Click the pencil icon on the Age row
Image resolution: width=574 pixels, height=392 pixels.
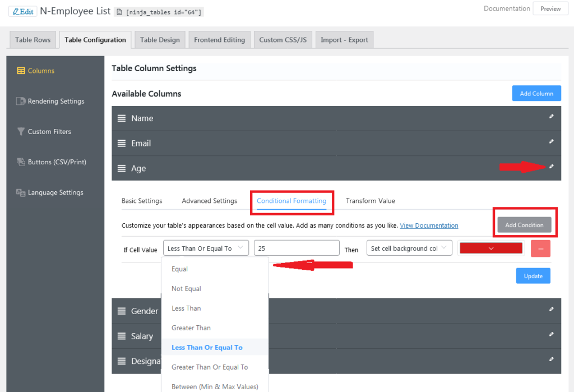coord(551,167)
